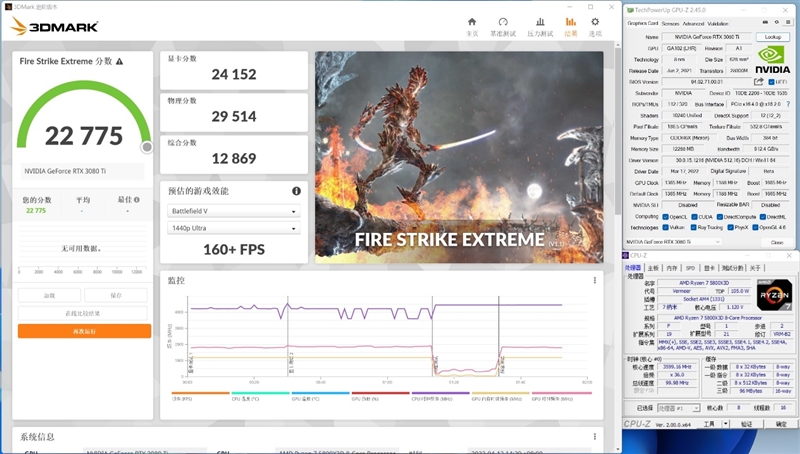Expand the CPU-Z tools dropdown arrow

coord(725,424)
